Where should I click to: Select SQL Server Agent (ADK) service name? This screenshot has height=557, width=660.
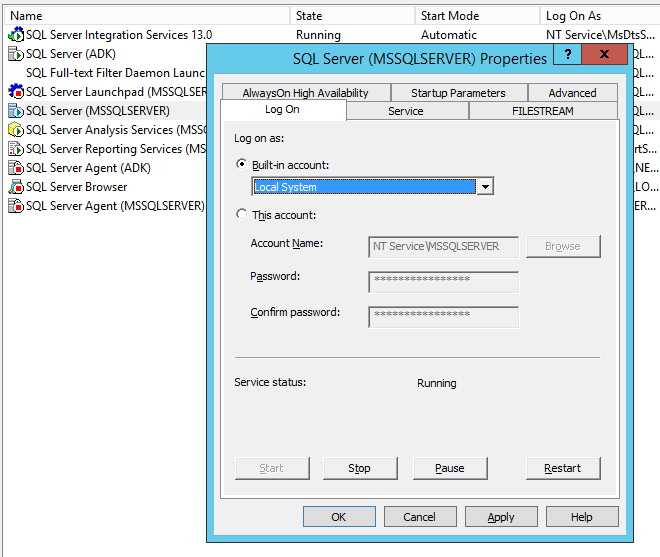pyautogui.click(x=88, y=168)
